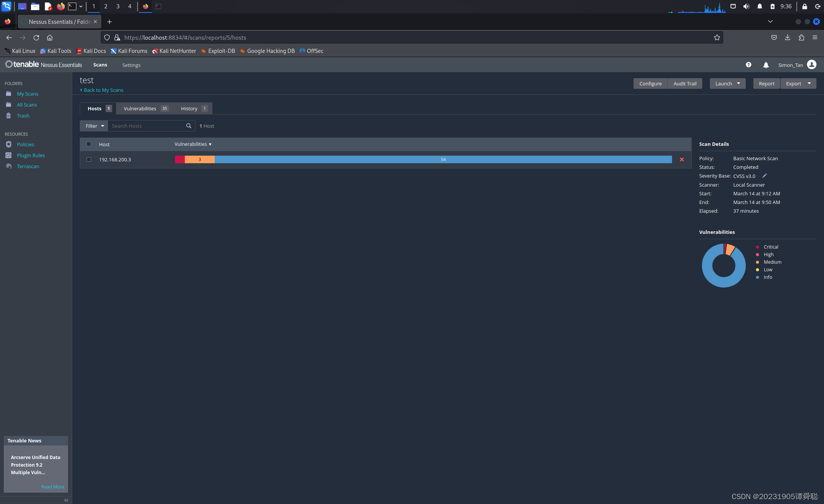Image resolution: width=824 pixels, height=504 pixels.
Task: Open the Scans top menu
Action: [x=100, y=65]
